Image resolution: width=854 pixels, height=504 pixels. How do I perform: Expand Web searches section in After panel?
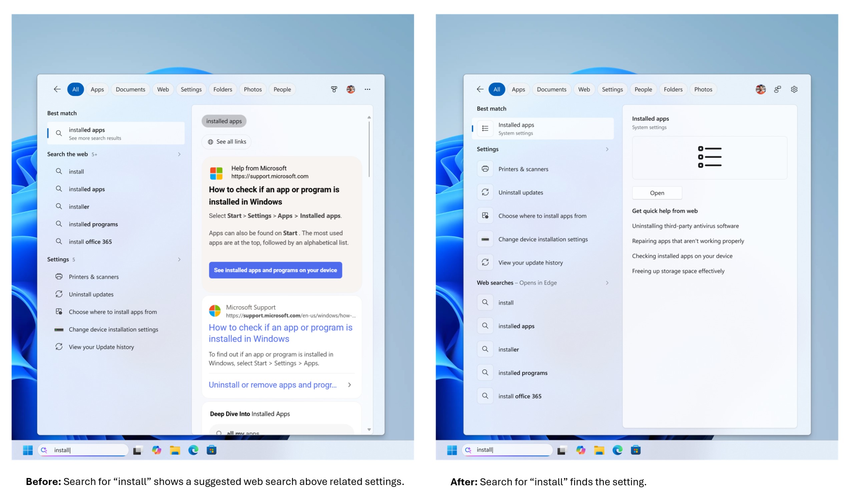click(x=607, y=283)
